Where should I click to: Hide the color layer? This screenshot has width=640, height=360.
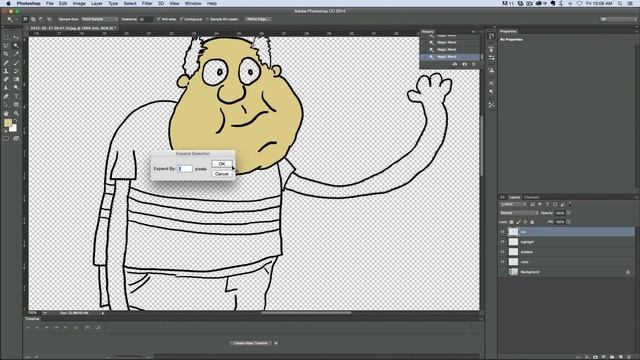502,262
